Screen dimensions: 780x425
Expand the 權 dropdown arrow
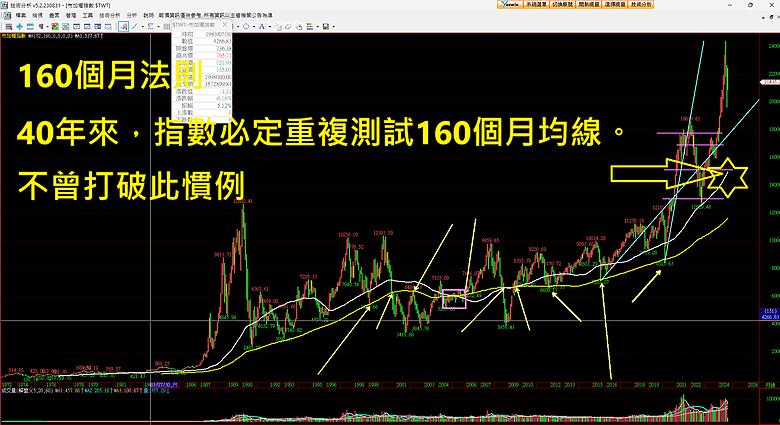click(47, 26)
